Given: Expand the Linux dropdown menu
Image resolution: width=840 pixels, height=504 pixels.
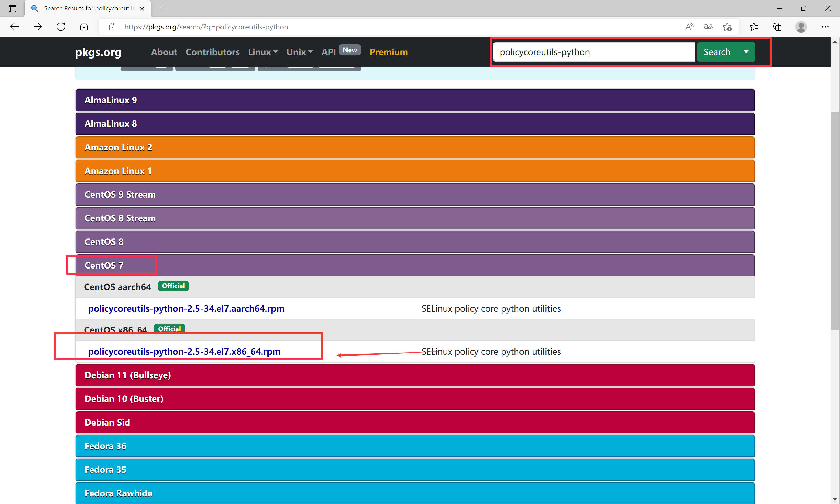Looking at the screenshot, I should [x=263, y=52].
